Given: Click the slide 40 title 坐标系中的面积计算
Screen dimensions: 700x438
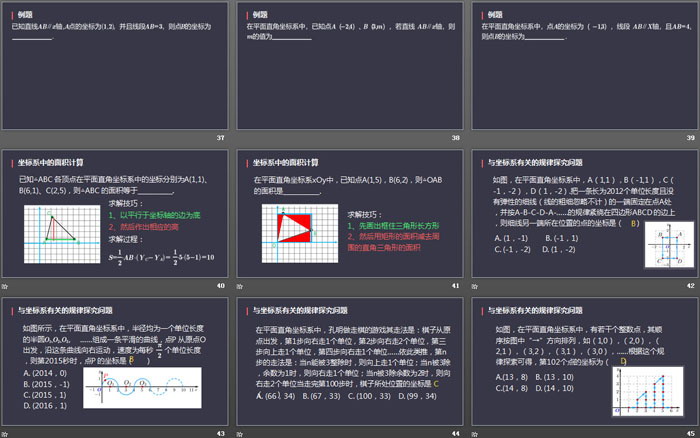Looking at the screenshot, I should [x=57, y=160].
